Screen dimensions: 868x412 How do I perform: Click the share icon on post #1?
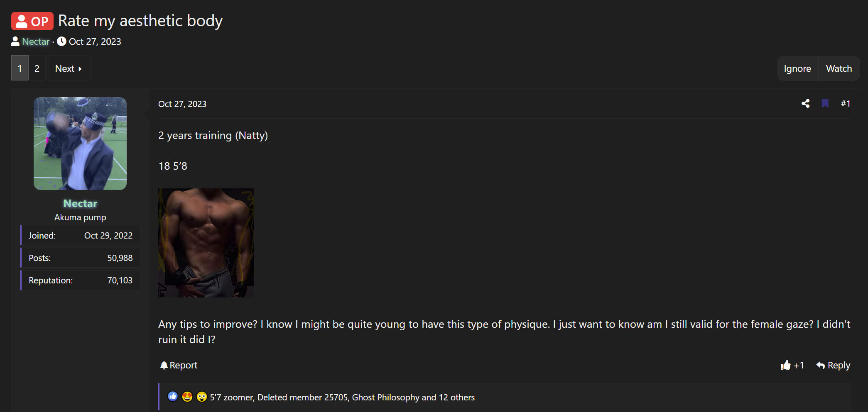(805, 104)
